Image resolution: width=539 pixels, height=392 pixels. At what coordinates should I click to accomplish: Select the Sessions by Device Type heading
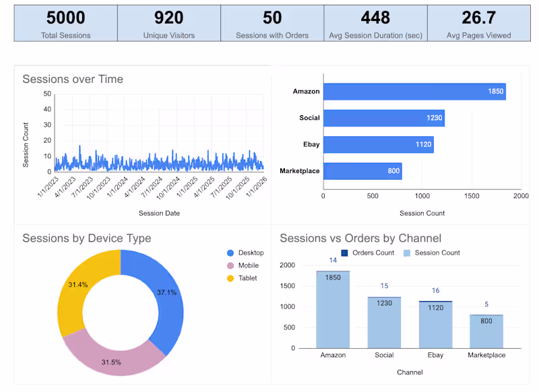click(86, 238)
